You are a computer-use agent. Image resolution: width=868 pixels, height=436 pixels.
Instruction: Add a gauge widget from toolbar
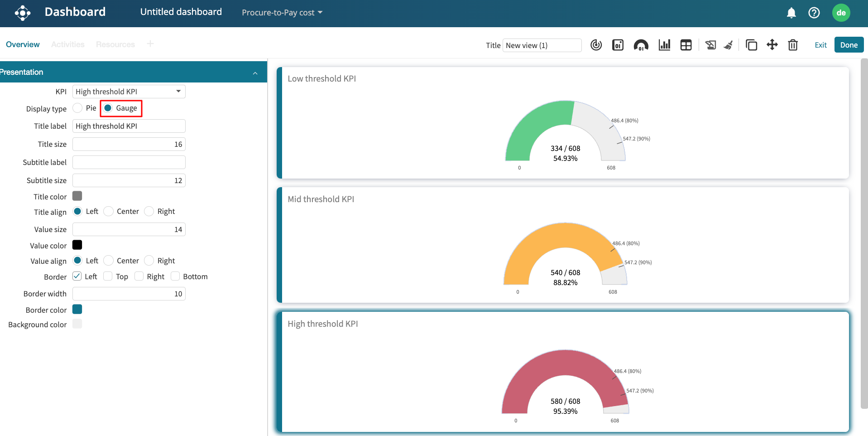[x=641, y=45]
